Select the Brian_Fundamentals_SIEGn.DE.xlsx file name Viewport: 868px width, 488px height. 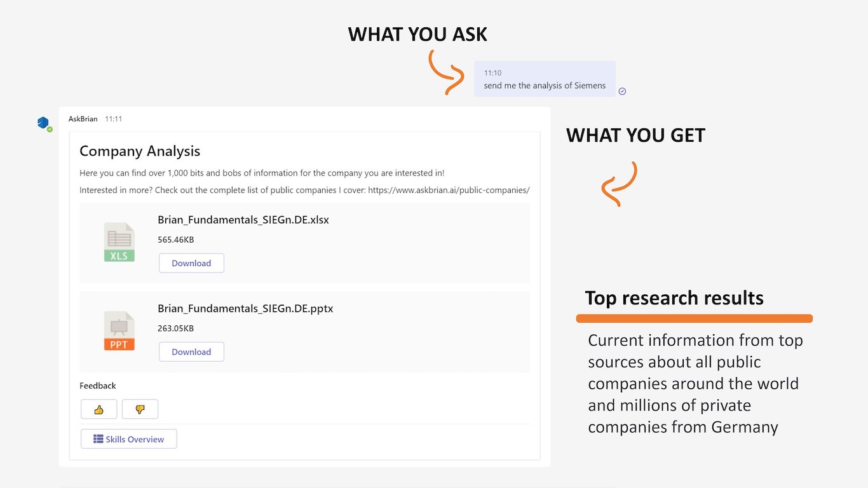[243, 220]
